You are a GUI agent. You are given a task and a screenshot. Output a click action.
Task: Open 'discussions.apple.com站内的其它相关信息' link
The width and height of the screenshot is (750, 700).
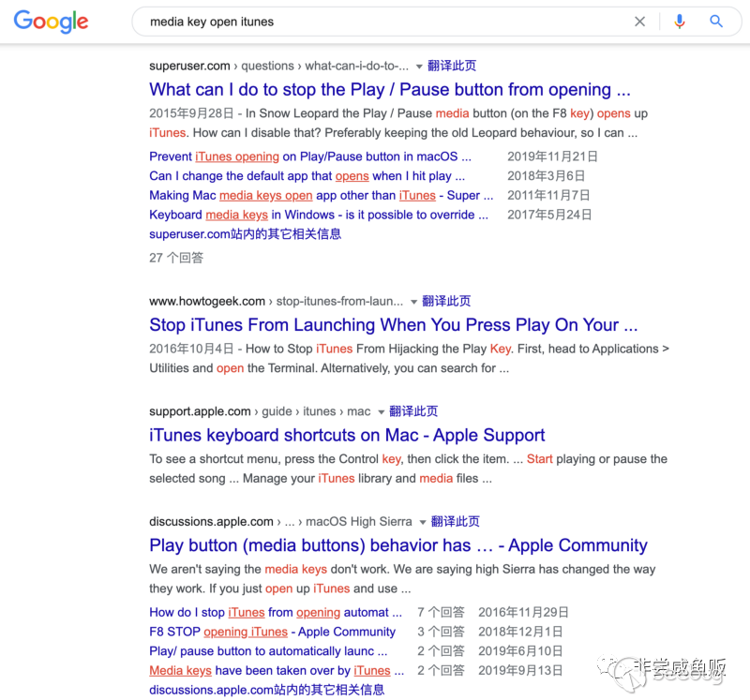[267, 690]
